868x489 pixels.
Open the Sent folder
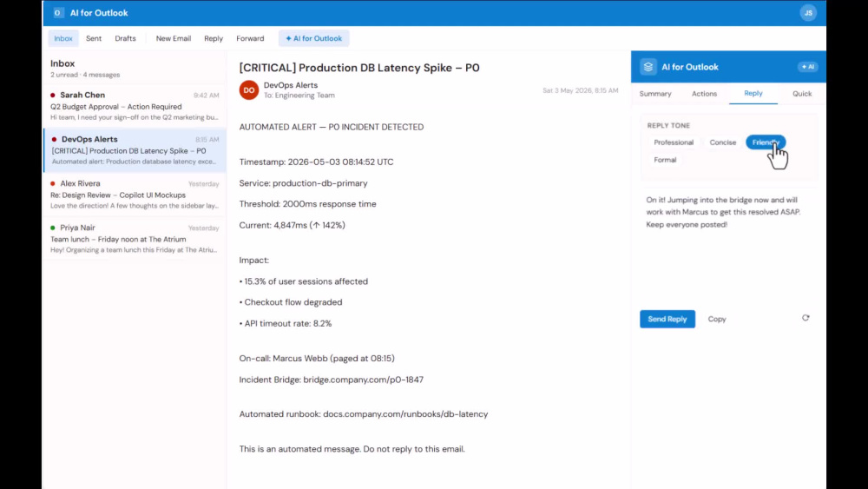coord(94,38)
